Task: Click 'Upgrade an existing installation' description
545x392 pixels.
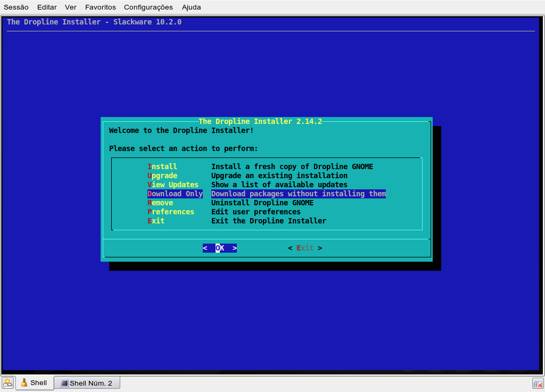Action: tap(279, 176)
